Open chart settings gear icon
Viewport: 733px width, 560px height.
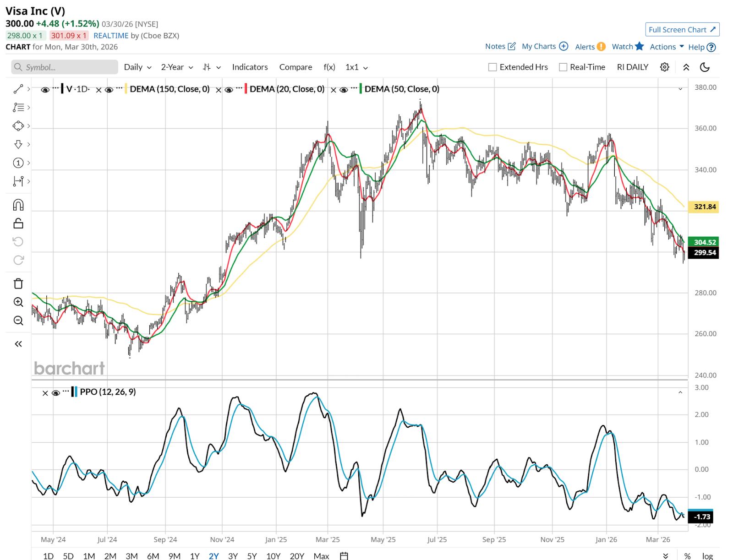(664, 67)
